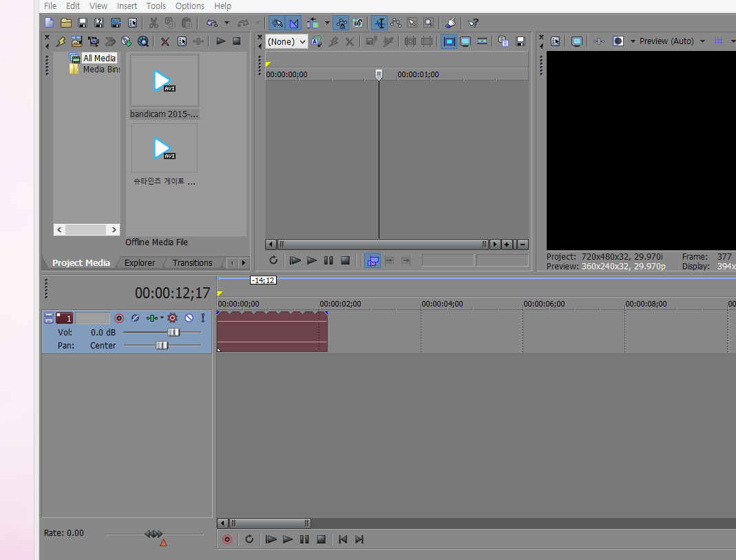Click the What's This help icon
The image size is (736, 560).
473,23
